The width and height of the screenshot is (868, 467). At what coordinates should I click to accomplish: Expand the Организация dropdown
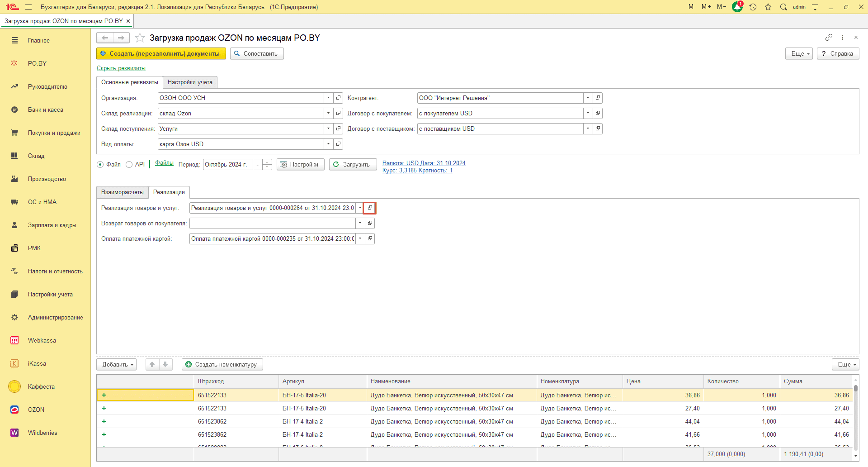tap(329, 98)
